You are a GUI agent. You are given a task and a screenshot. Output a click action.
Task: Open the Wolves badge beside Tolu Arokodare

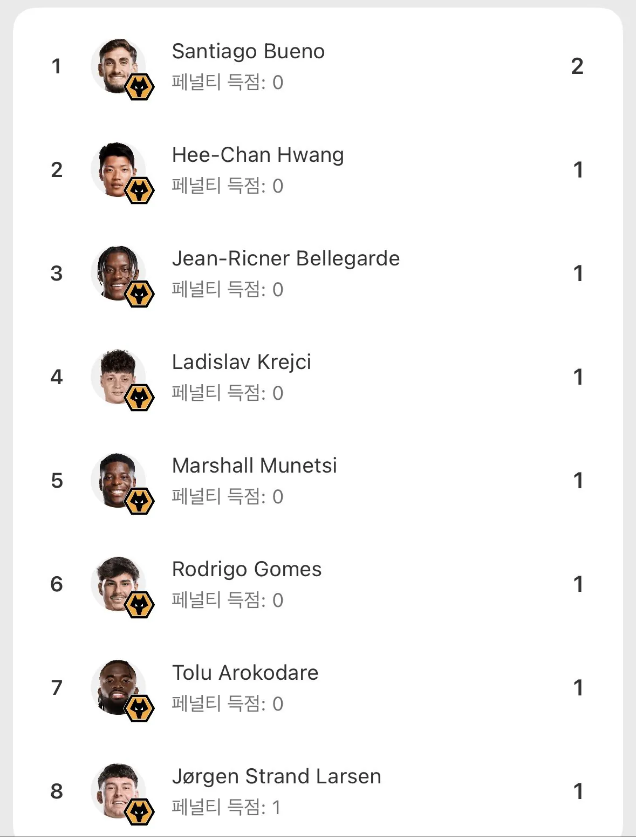139,708
